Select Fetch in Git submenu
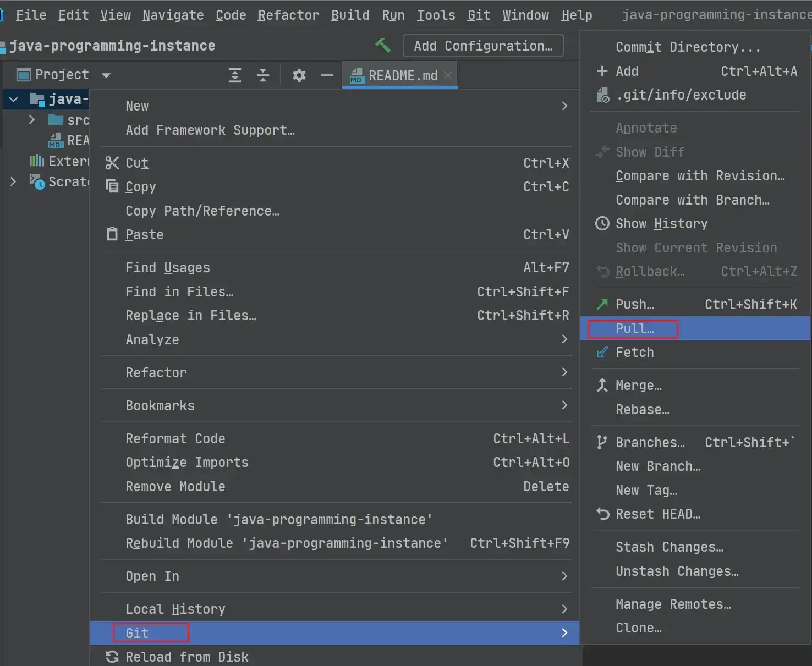812x666 pixels. pyautogui.click(x=634, y=353)
